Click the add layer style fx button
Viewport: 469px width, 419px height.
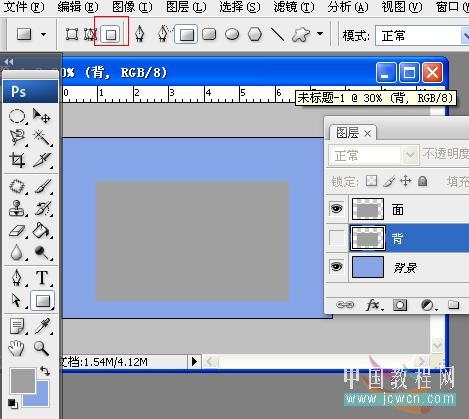(x=373, y=305)
